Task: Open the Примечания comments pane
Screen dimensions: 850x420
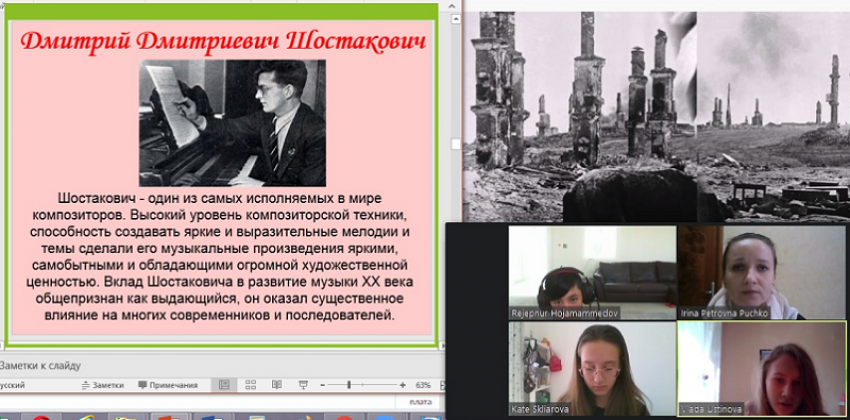Action: (x=167, y=385)
